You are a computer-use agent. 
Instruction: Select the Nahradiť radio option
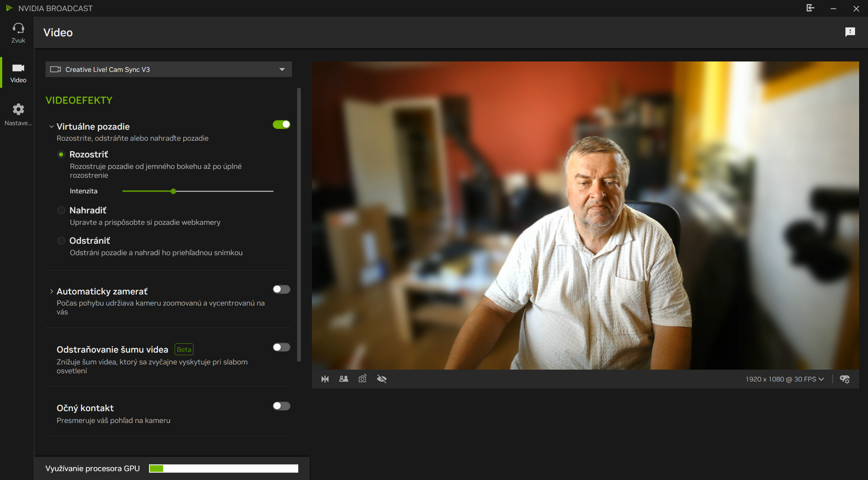tap(61, 210)
